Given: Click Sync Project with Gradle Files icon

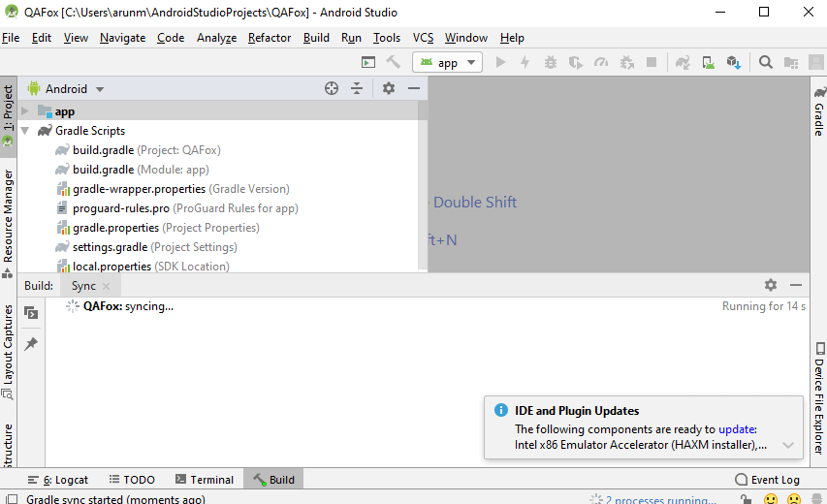Looking at the screenshot, I should tap(683, 62).
